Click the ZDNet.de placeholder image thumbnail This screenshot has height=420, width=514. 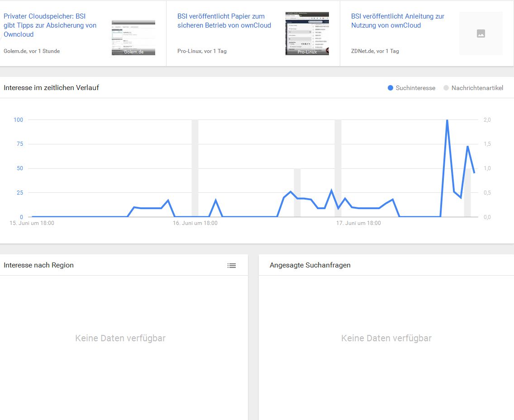coord(481,33)
